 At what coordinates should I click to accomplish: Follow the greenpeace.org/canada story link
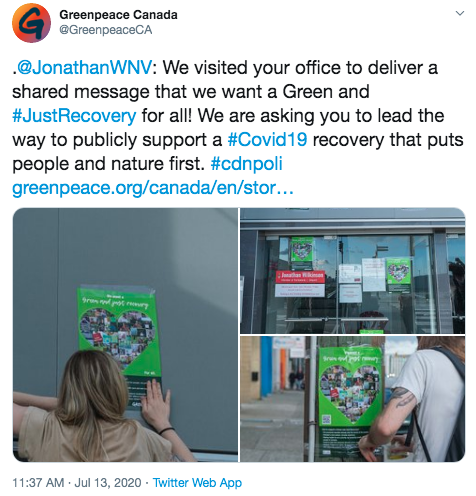pos(153,188)
